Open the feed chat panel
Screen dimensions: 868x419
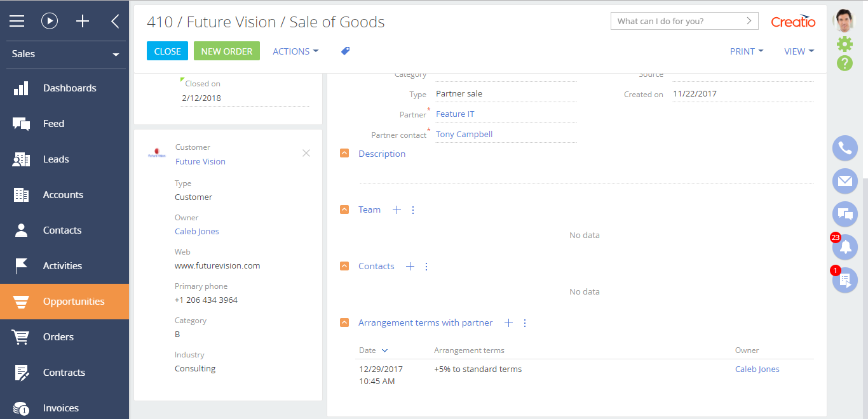845,215
